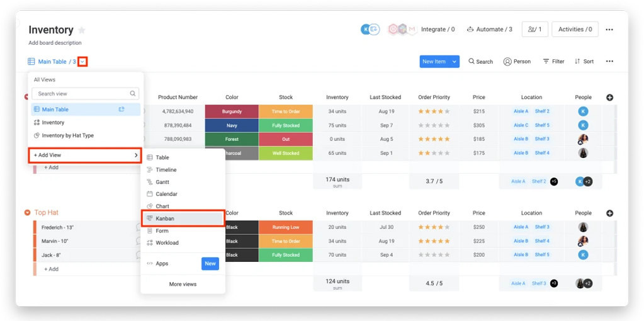Image resolution: width=644 pixels, height=321 pixels.
Task: Click the Search toolbar button
Action: (480, 62)
